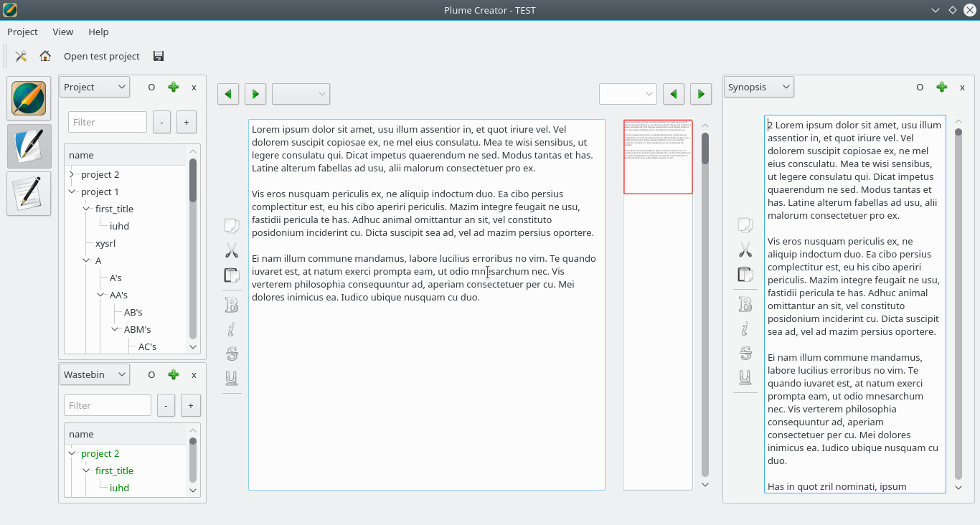Screen dimensions: 980x525
Task: Add a dock with the Project panel plus
Action: [173, 87]
